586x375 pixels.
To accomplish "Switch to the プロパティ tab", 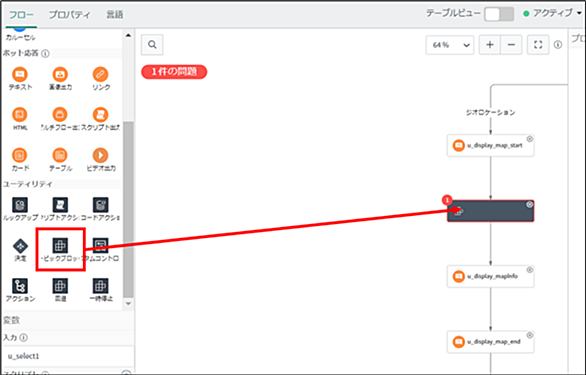I will pyautogui.click(x=70, y=15).
